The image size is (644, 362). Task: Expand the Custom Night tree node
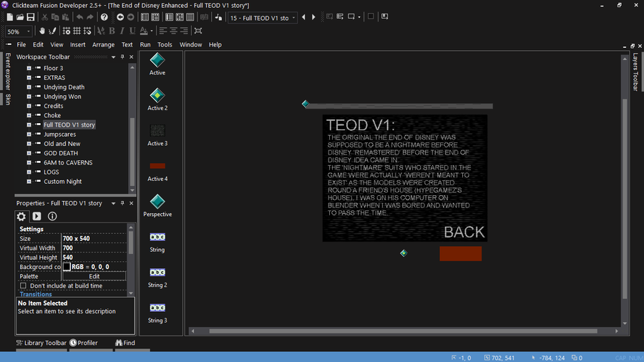[29, 182]
